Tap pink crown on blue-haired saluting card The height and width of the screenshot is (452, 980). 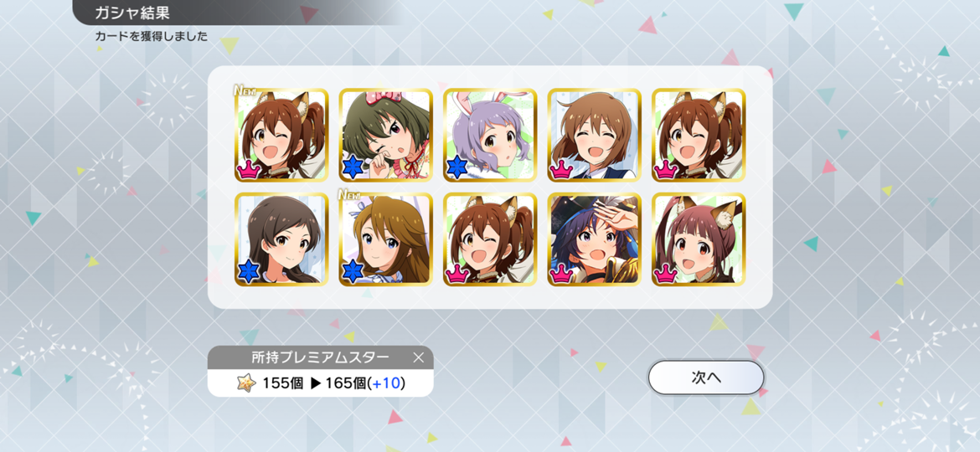pos(562,272)
